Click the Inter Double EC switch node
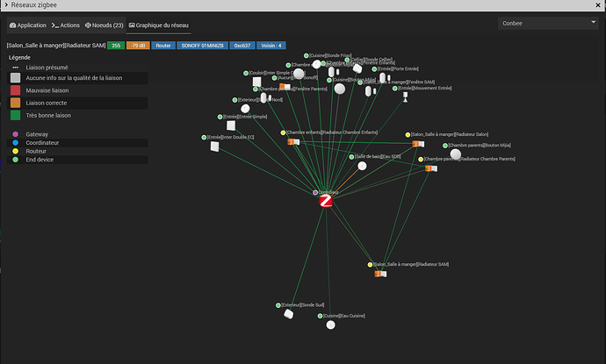The height and width of the screenshot is (364, 606). 214,146
